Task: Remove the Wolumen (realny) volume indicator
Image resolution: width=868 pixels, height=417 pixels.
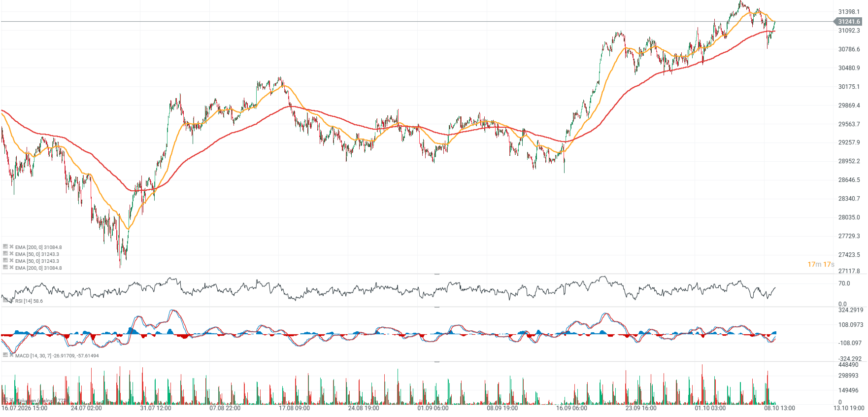Action: coord(11,400)
